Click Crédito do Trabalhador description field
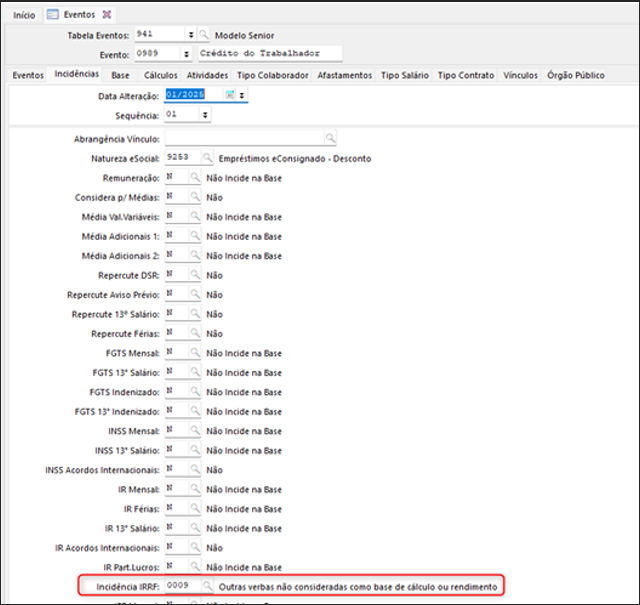Screen dimensions: 640x605 [x=270, y=53]
